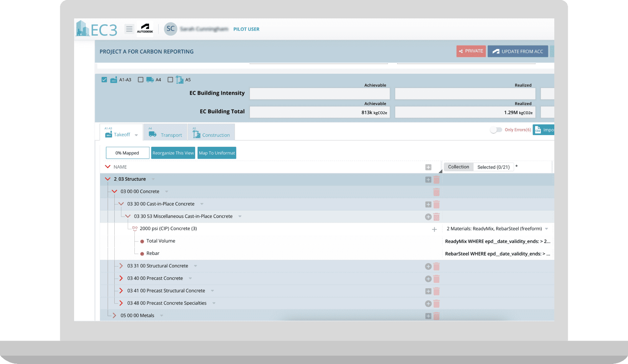Click Achievable EC Building Intensity field

320,94
